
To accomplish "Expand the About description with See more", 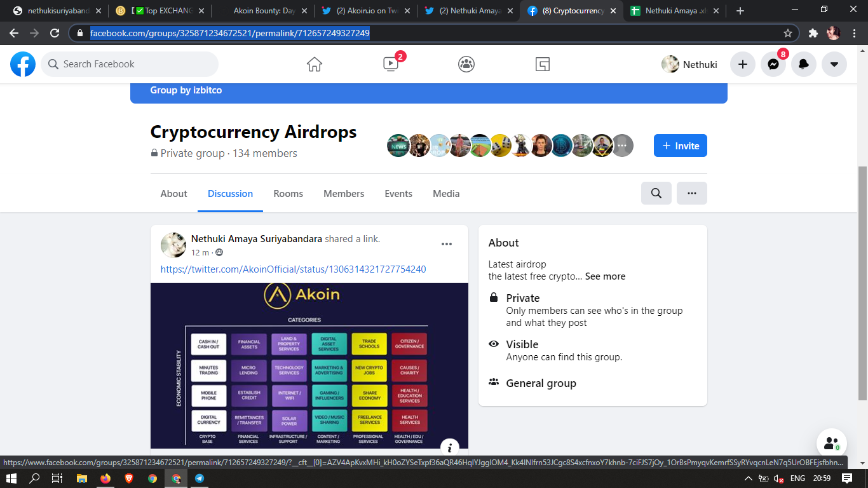I will point(605,276).
